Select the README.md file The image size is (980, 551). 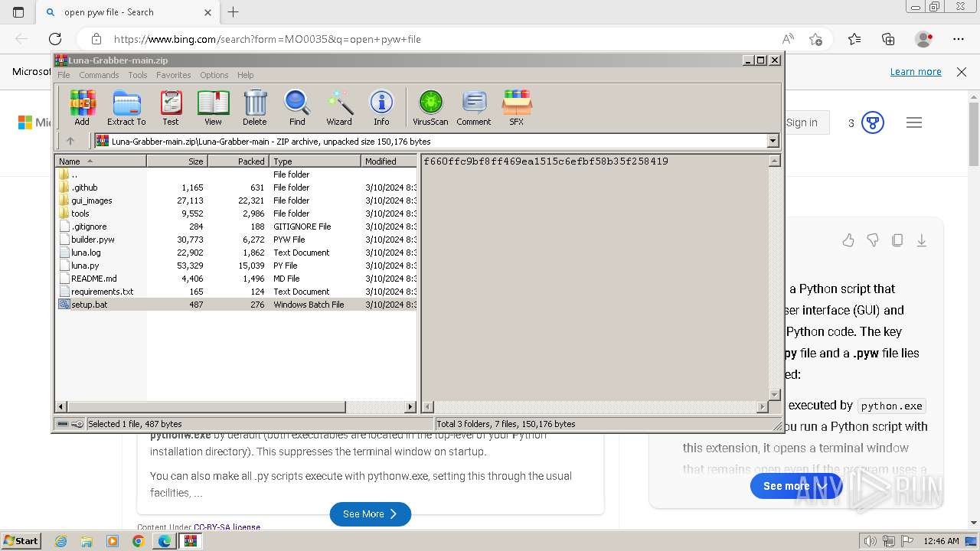tap(237, 279)
